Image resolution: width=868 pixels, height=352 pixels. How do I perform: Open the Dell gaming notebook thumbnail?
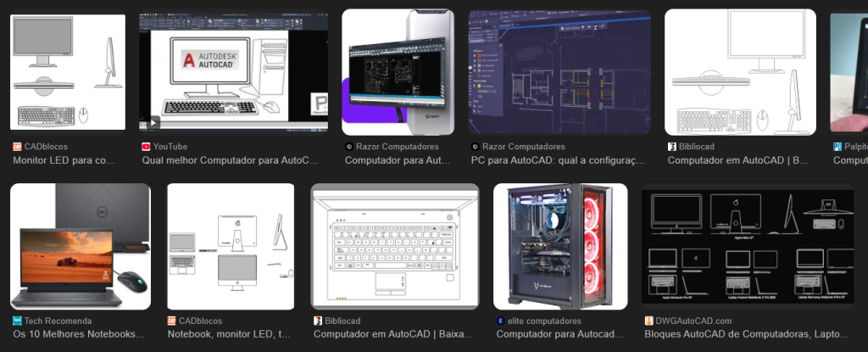[x=81, y=246]
